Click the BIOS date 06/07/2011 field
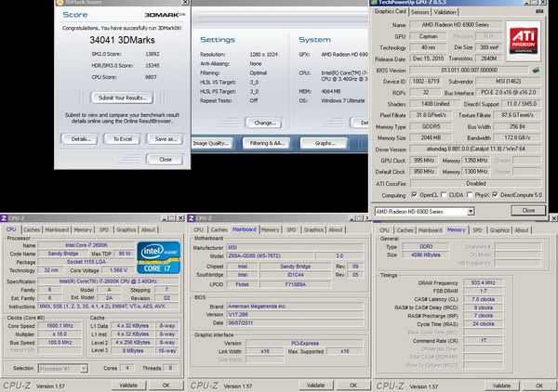This screenshot has width=558, height=392. click(295, 323)
